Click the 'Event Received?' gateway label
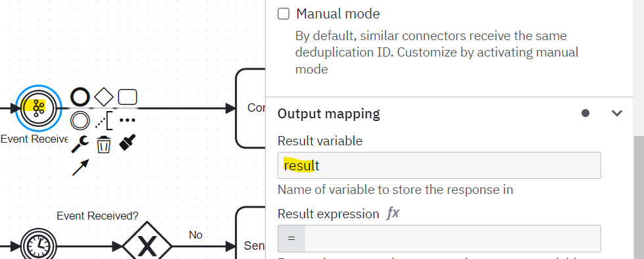The height and width of the screenshot is (259, 644). [x=97, y=216]
